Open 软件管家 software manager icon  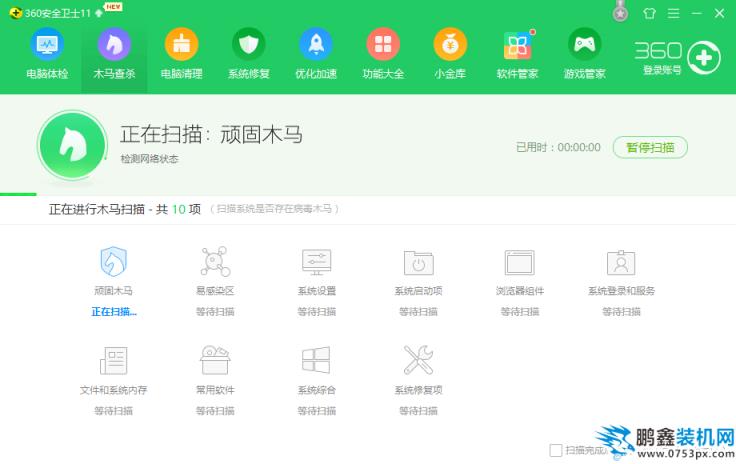point(517,46)
